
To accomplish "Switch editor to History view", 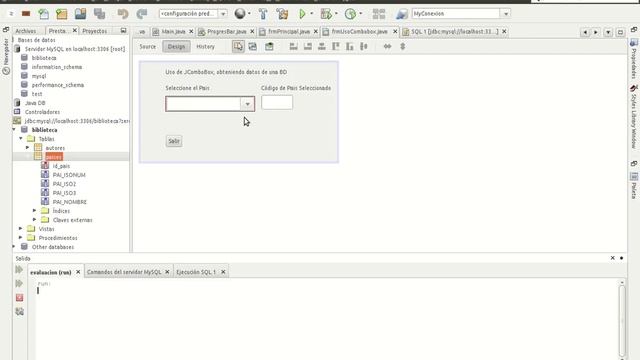I will click(x=205, y=47).
